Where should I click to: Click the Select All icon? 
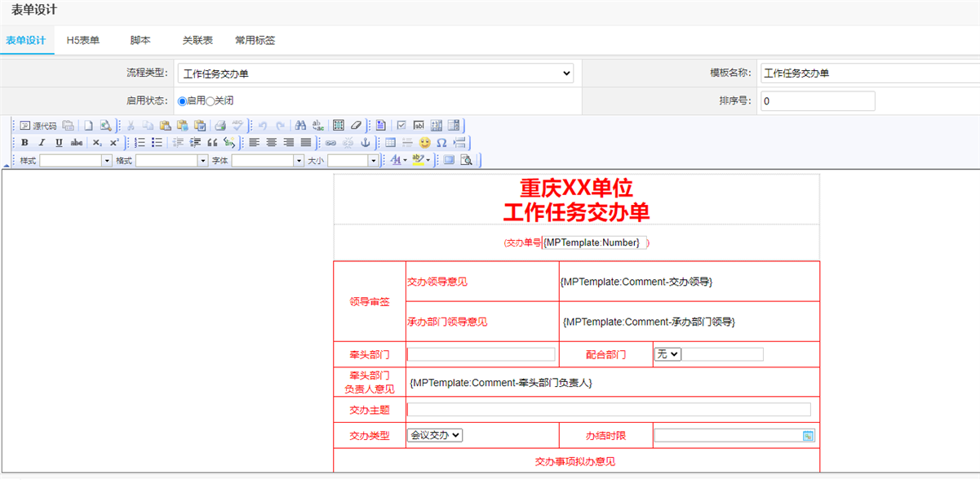click(339, 126)
